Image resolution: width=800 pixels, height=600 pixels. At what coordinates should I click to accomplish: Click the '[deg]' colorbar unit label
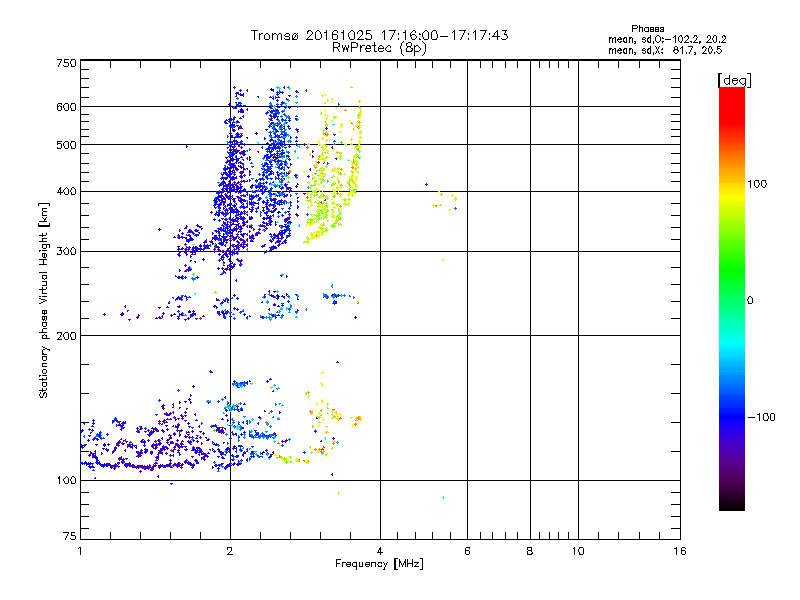point(734,80)
